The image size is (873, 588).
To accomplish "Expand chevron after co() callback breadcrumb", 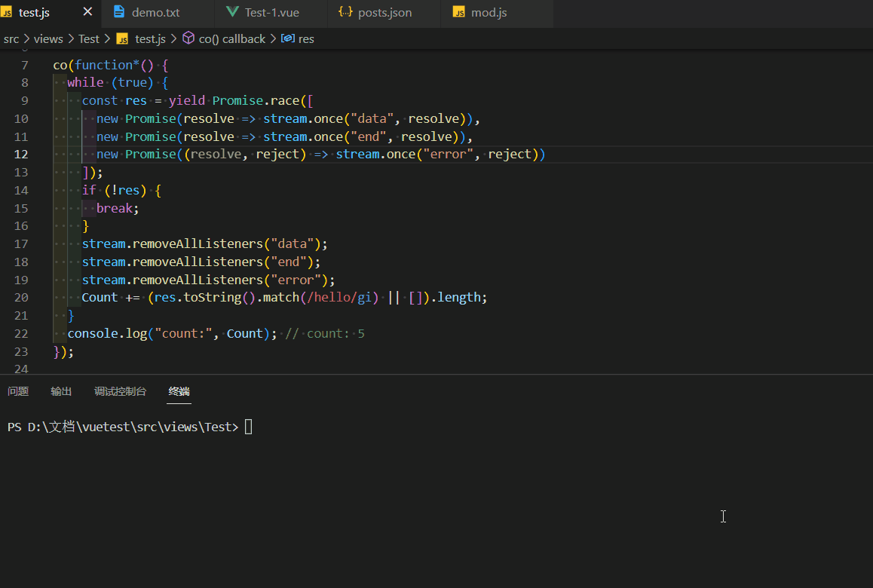I will pos(273,39).
